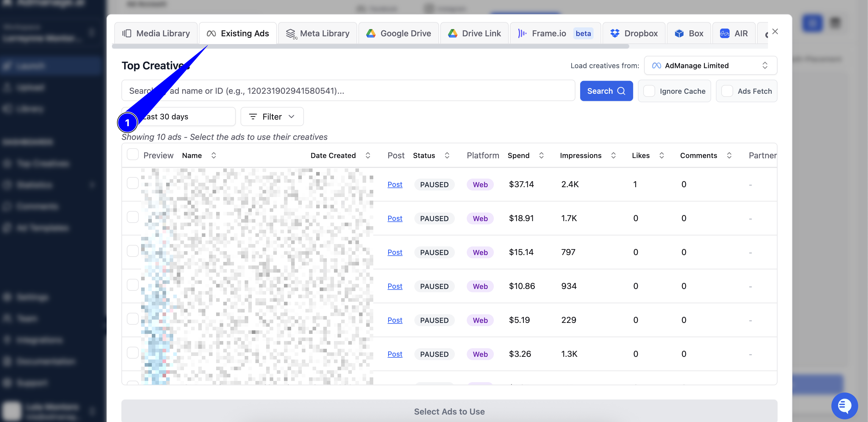Open the AdManage Limited account dropdown
868x422 pixels.
(x=711, y=65)
